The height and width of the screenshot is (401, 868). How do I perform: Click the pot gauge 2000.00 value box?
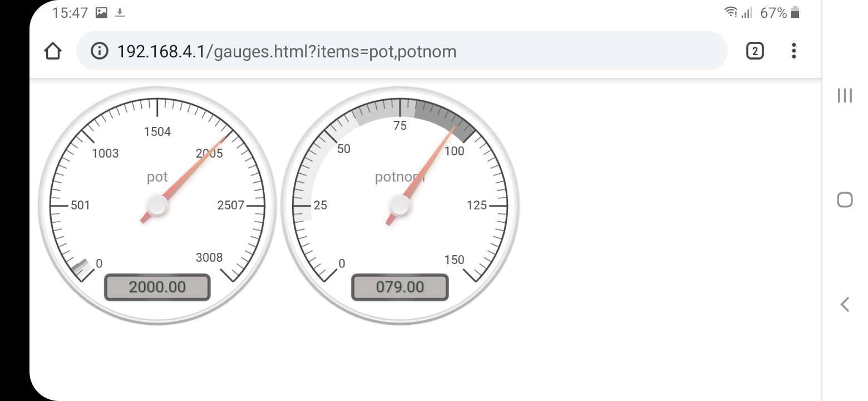tap(157, 287)
